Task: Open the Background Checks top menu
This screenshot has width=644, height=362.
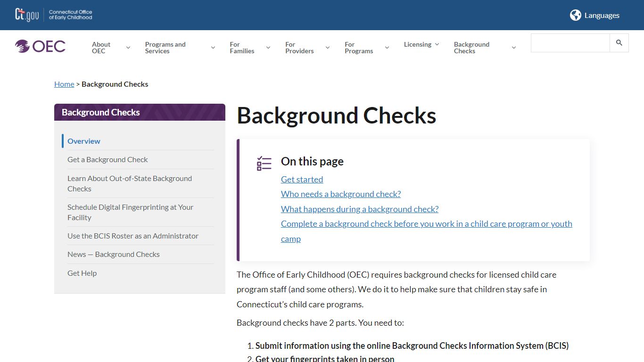Action: [471, 48]
